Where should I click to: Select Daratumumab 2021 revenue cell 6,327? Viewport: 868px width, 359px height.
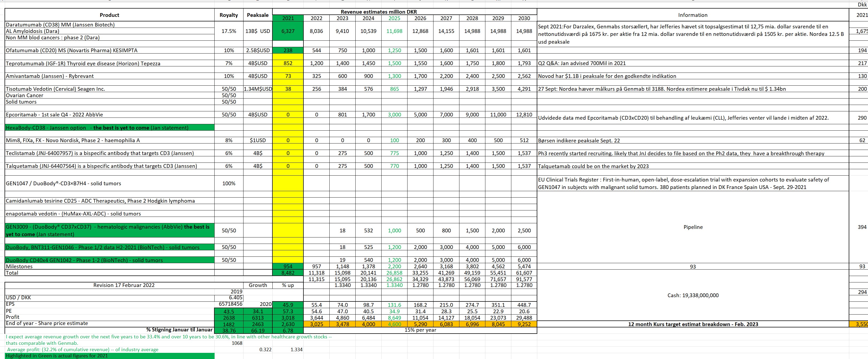tap(288, 31)
